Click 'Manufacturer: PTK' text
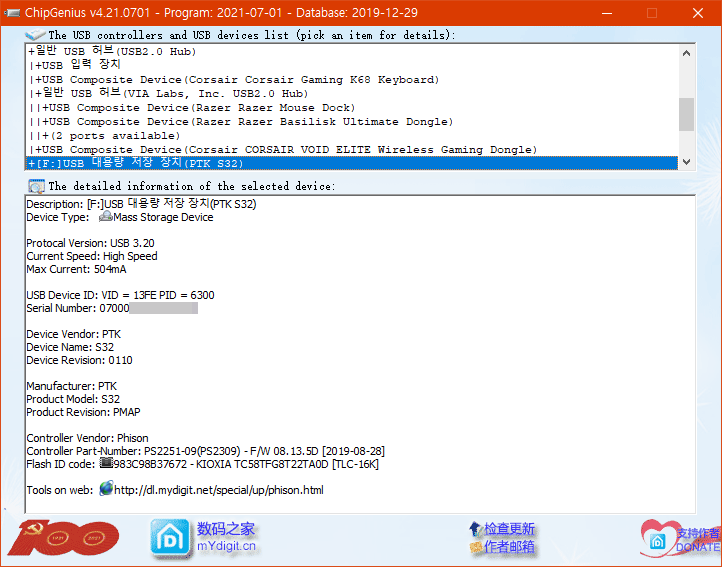722x567 pixels. 71,386
